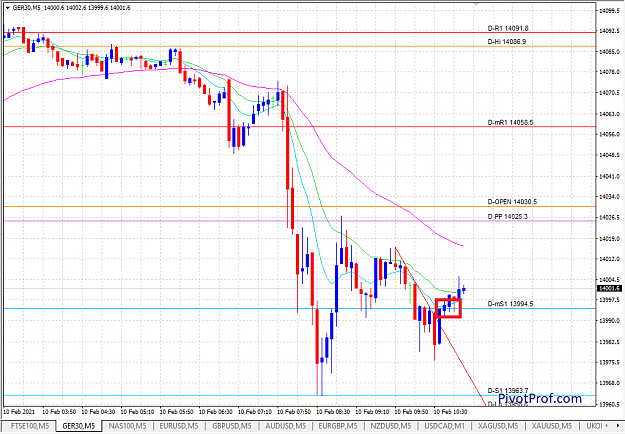Click the 10 Feb 09:10 time label

pyautogui.click(x=373, y=411)
